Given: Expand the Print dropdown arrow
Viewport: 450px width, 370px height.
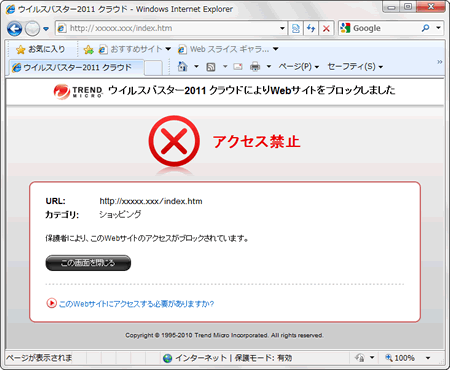Looking at the screenshot, I should pyautogui.click(x=269, y=67).
